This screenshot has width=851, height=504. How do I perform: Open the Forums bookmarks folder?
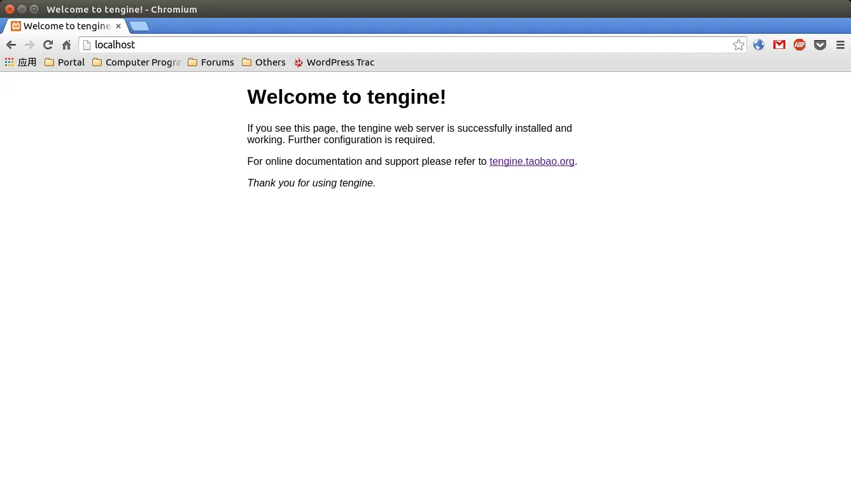211,62
